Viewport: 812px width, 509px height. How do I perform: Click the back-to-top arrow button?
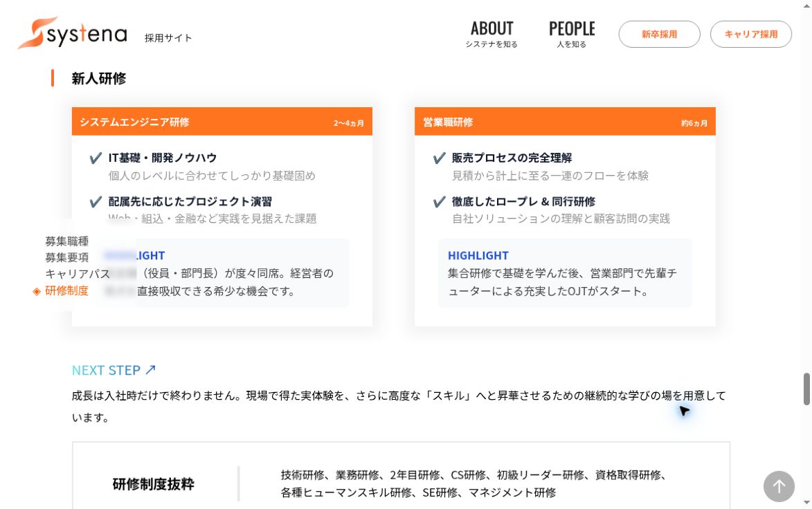[x=778, y=486]
